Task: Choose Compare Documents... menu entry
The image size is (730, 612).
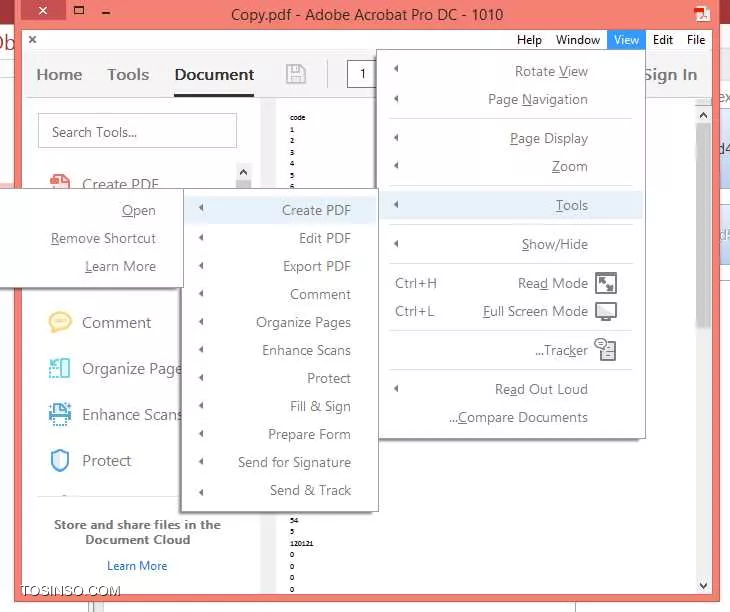Action: pyautogui.click(x=511, y=417)
